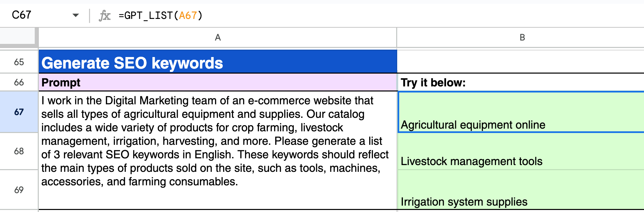Select row 69 header
This screenshot has height=212, width=644.
tap(19, 190)
